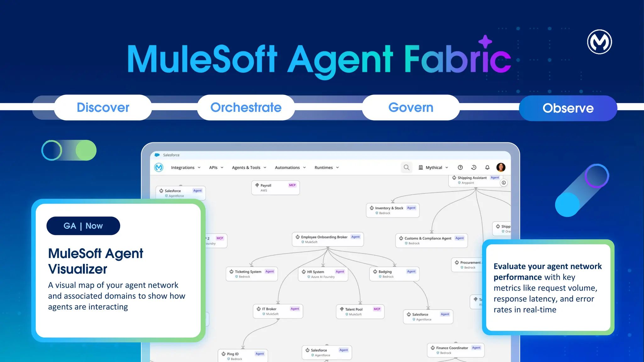Select the Salesforce node below Badging
This screenshot has height=362, width=644.
[x=428, y=317]
